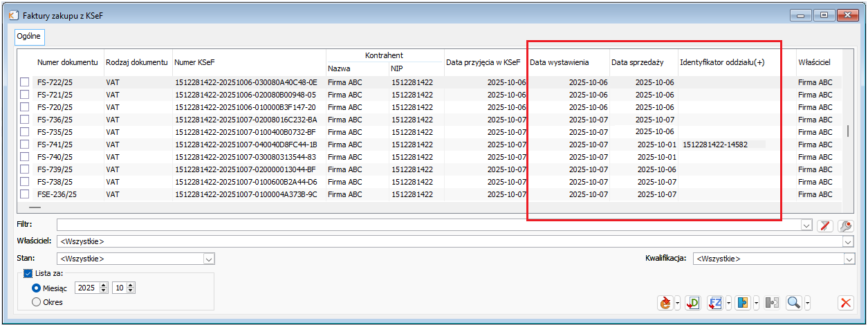Image resolution: width=868 pixels, height=325 pixels.
Task: Click the gray puzzle link icon
Action: click(773, 303)
